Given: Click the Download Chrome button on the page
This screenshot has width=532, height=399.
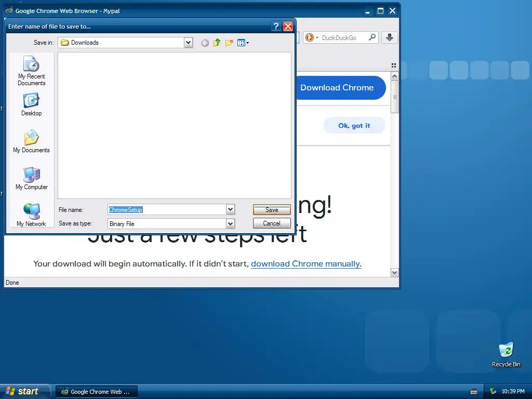Looking at the screenshot, I should coord(341,87).
